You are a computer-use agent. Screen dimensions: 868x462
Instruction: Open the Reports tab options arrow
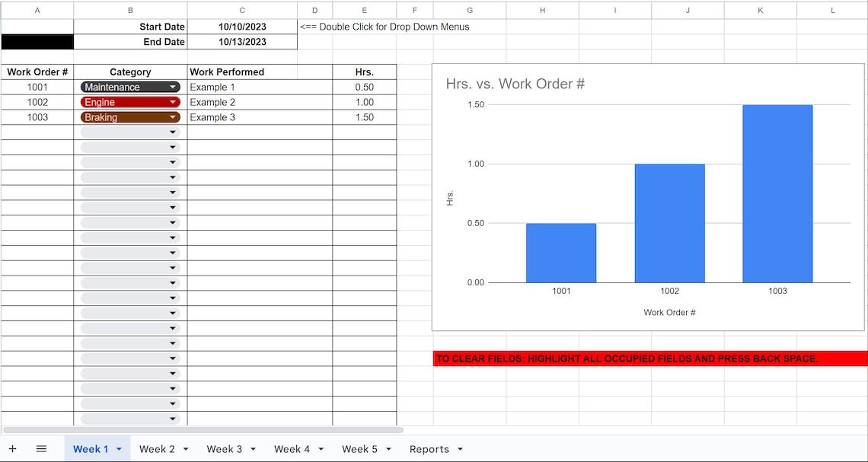(460, 449)
